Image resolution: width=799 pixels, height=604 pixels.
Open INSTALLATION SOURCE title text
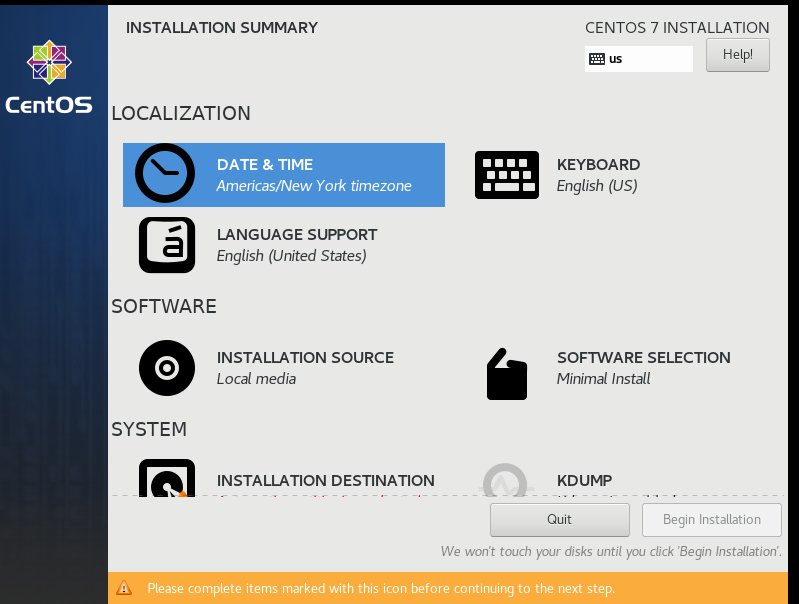[x=305, y=357]
